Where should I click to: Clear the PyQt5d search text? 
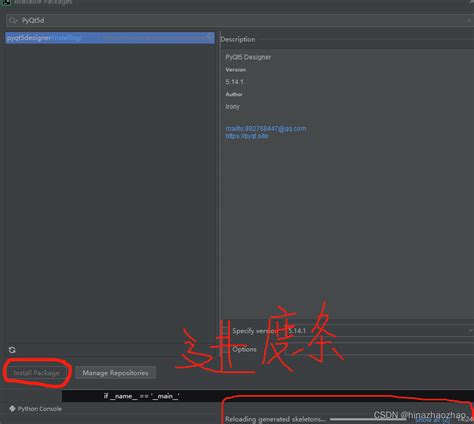point(469,21)
